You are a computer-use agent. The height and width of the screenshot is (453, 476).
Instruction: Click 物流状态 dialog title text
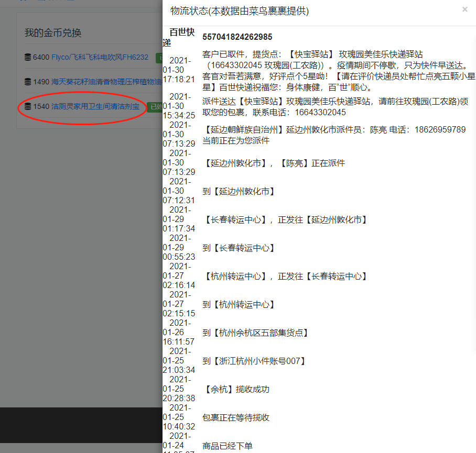[240, 11]
